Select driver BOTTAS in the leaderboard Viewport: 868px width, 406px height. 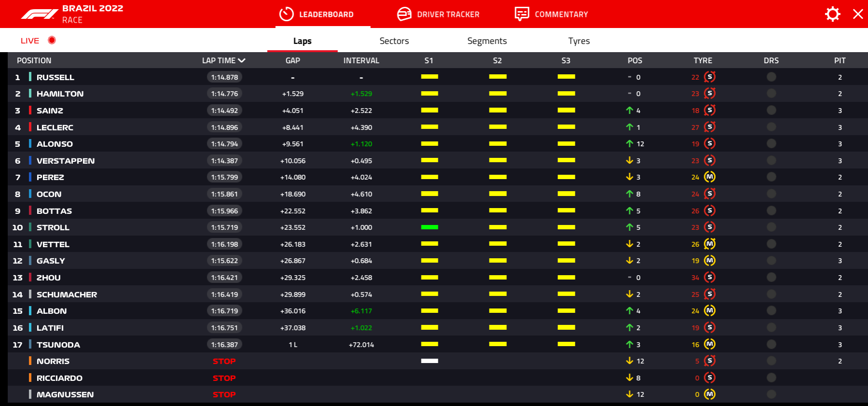pyautogui.click(x=54, y=211)
